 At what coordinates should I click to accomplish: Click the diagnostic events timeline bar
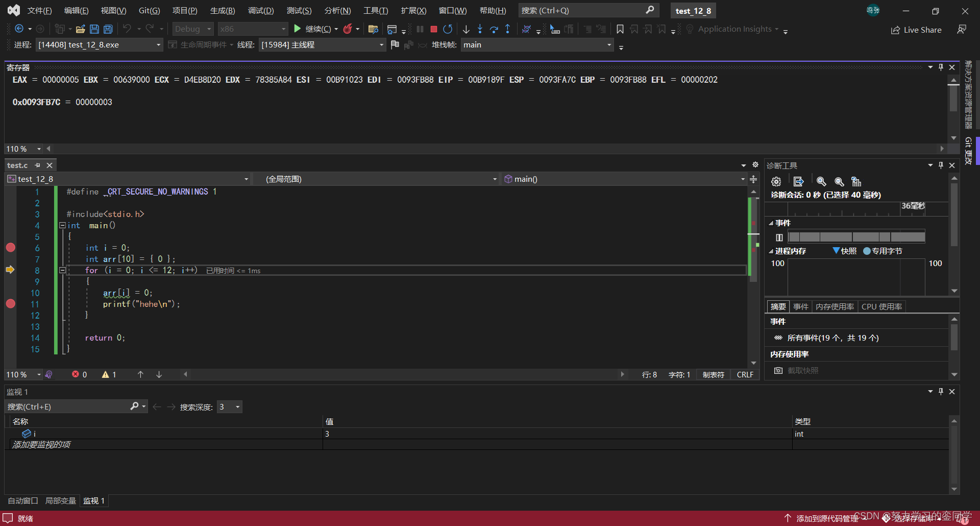point(856,237)
